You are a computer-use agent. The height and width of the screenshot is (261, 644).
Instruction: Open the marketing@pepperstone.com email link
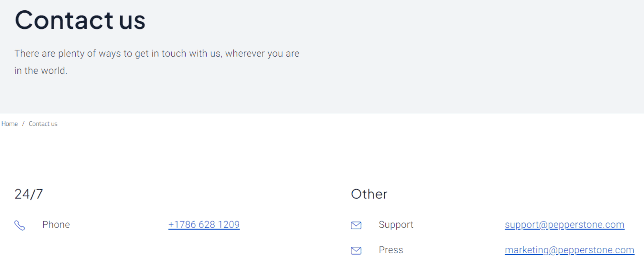569,250
